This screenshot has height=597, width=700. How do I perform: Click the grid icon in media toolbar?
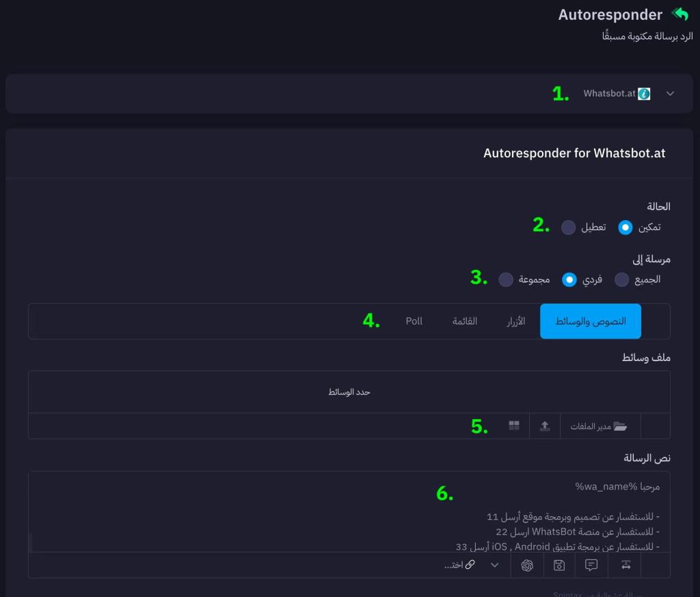coord(514,426)
